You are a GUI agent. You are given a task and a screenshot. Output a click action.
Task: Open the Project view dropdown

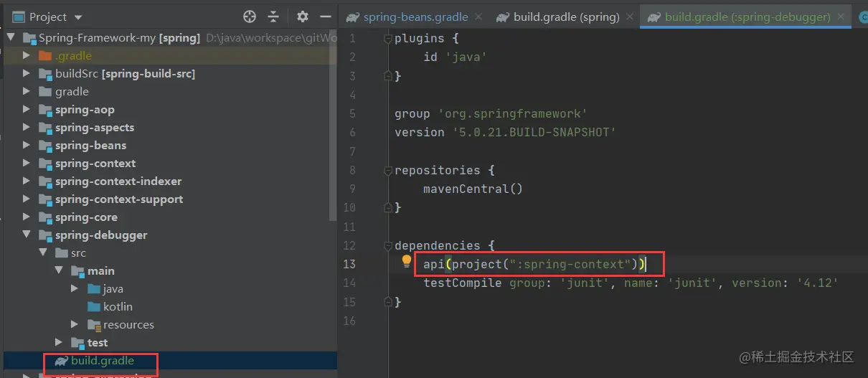[77, 17]
